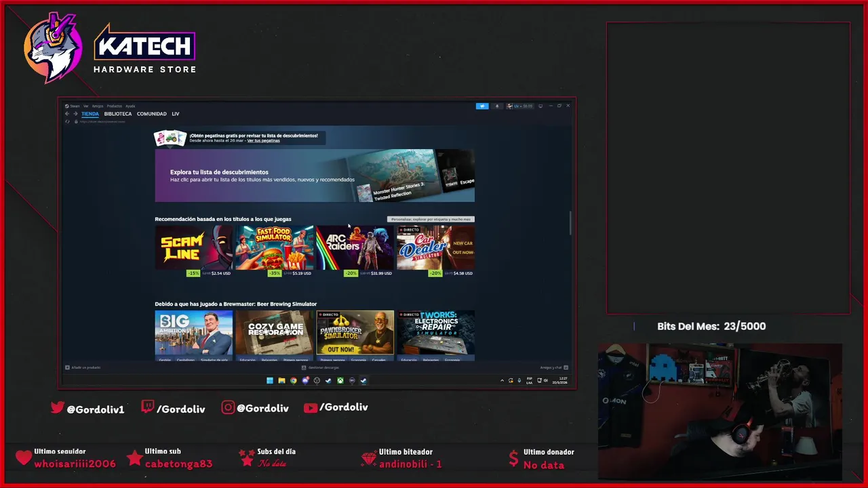Open Amigos y chat label
The height and width of the screenshot is (488, 868).
[x=551, y=367]
